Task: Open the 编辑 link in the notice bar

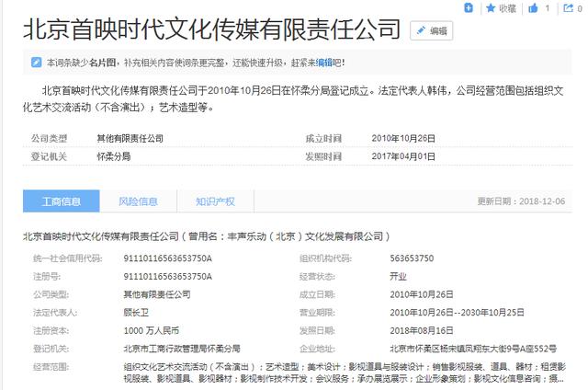Action: (324, 63)
